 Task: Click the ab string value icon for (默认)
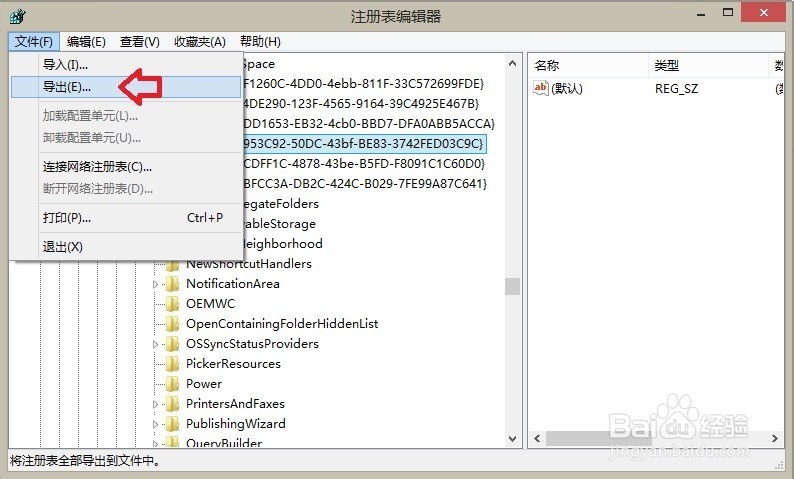(x=540, y=88)
